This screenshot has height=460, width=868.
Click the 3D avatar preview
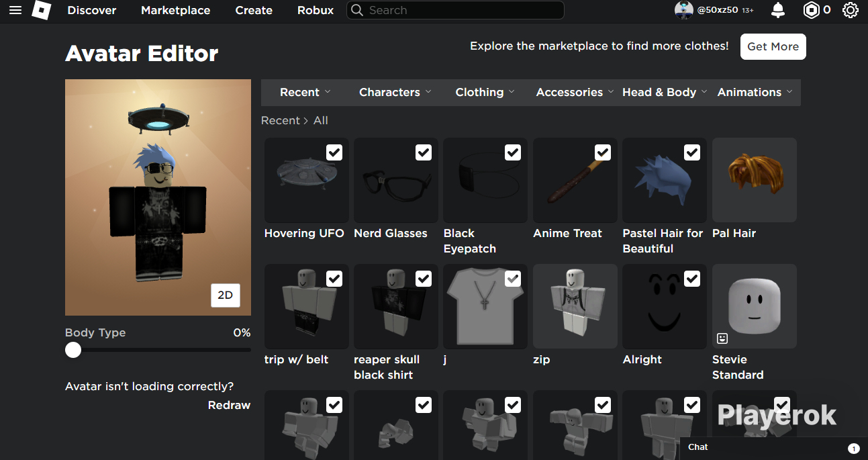pos(158,197)
